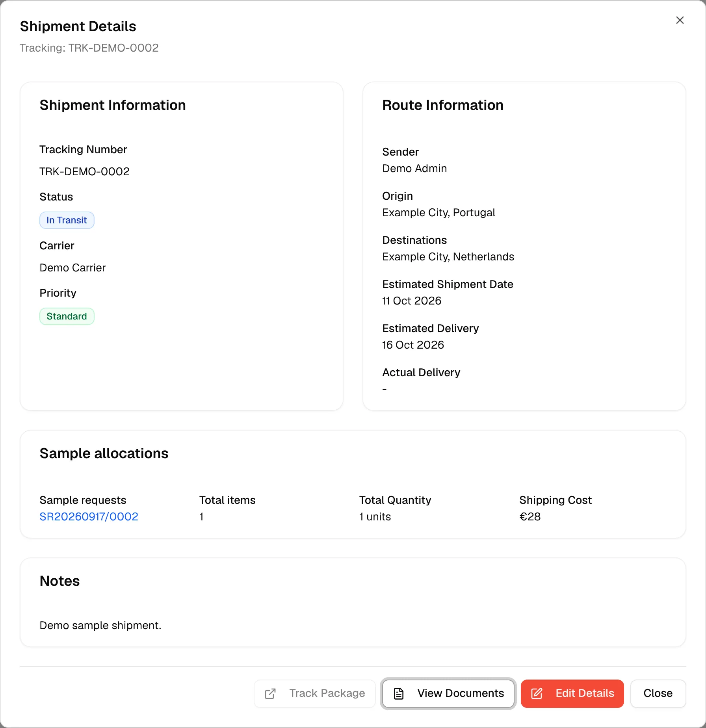Click the Close button in the footer
This screenshot has height=728, width=706.
point(658,693)
